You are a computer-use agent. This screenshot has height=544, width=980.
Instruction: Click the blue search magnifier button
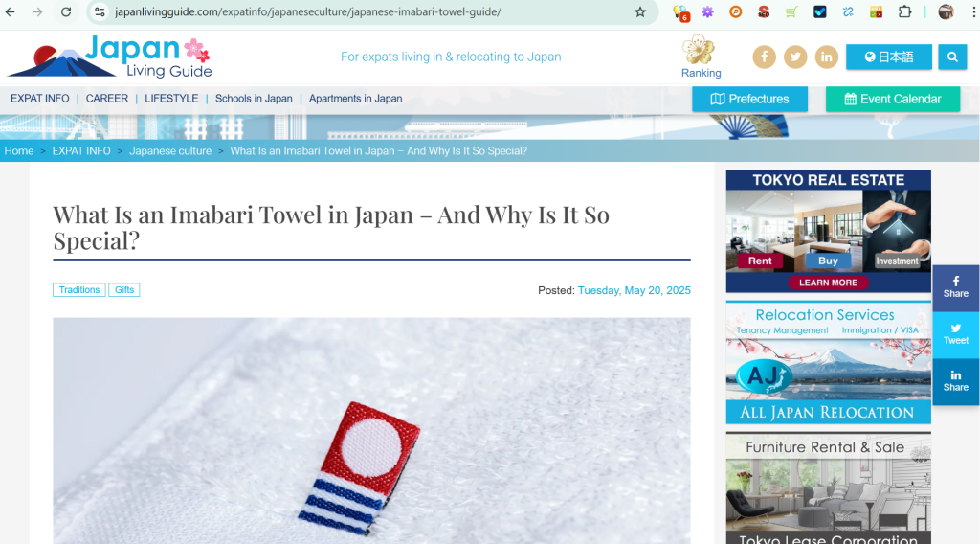[952, 57]
